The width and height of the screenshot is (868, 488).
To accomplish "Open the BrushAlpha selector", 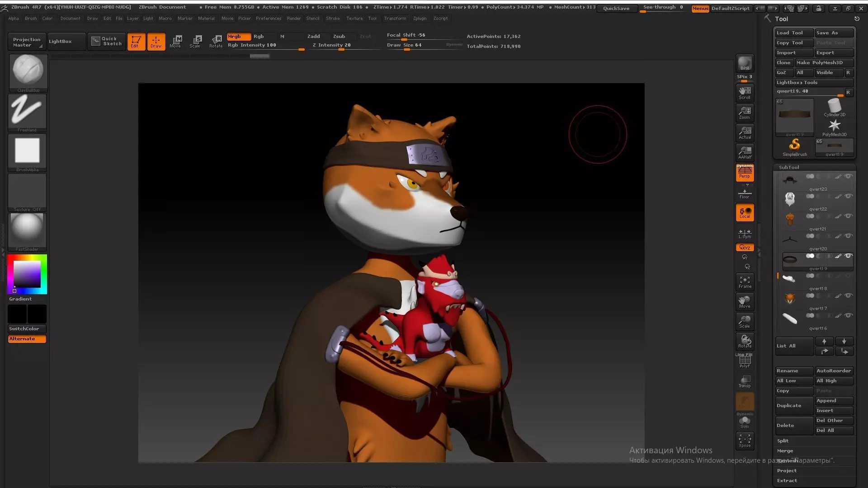I will [x=27, y=153].
